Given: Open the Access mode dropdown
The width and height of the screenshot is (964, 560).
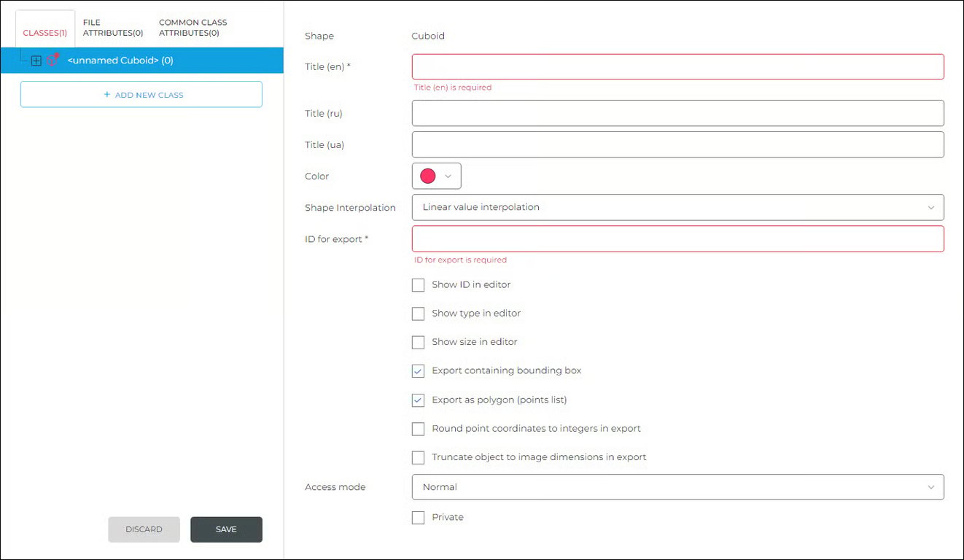Looking at the screenshot, I should tap(678, 487).
